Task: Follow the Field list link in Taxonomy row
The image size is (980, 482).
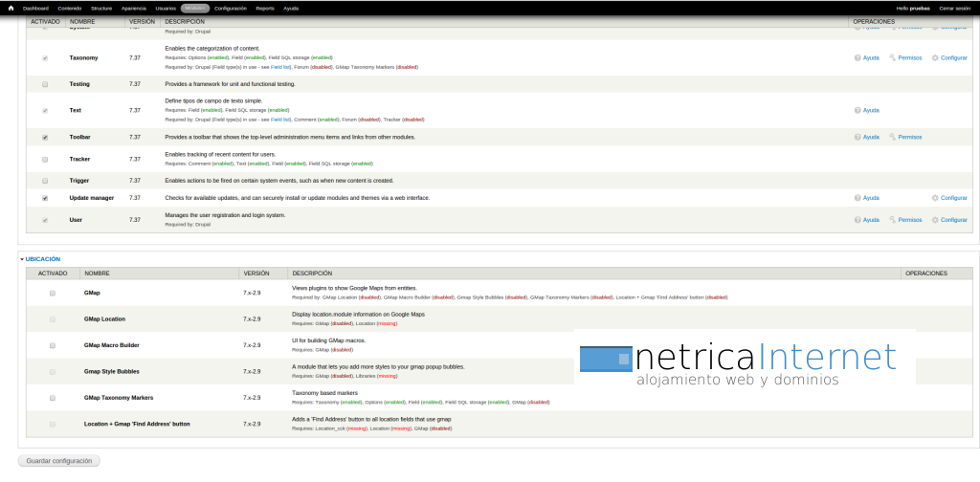Action: click(x=280, y=67)
